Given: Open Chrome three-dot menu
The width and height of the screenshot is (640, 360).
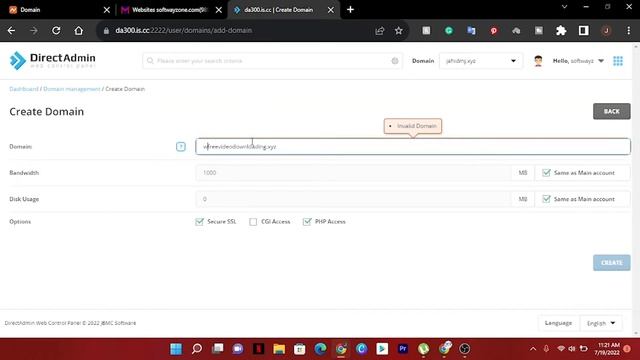Looking at the screenshot, I should pyautogui.click(x=629, y=31).
